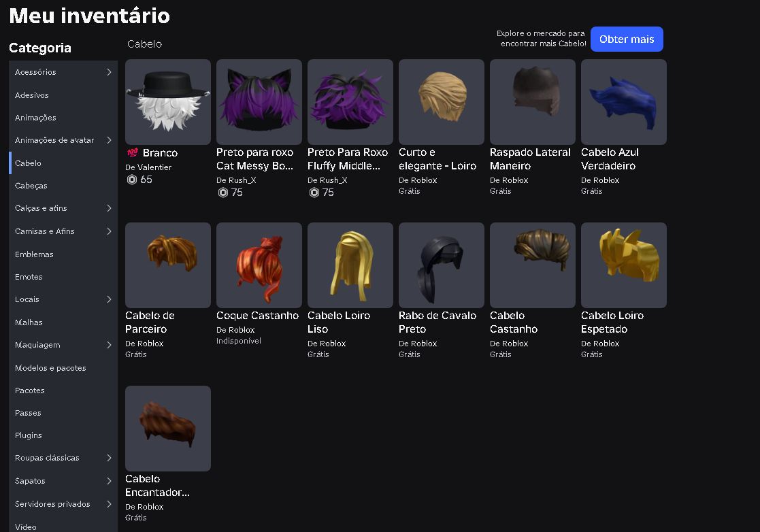The height and width of the screenshot is (532, 760).
Task: Open Cabelo de Parceiro title link
Action: (x=150, y=322)
